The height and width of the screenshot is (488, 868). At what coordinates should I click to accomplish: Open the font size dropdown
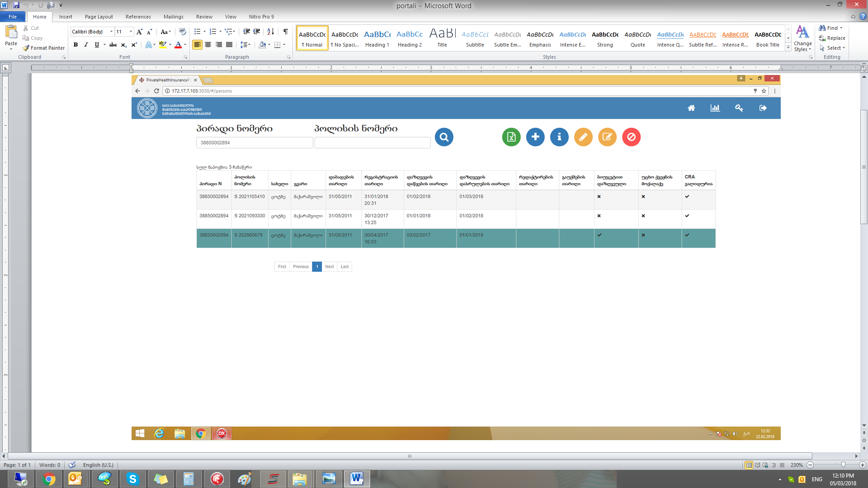click(x=131, y=32)
